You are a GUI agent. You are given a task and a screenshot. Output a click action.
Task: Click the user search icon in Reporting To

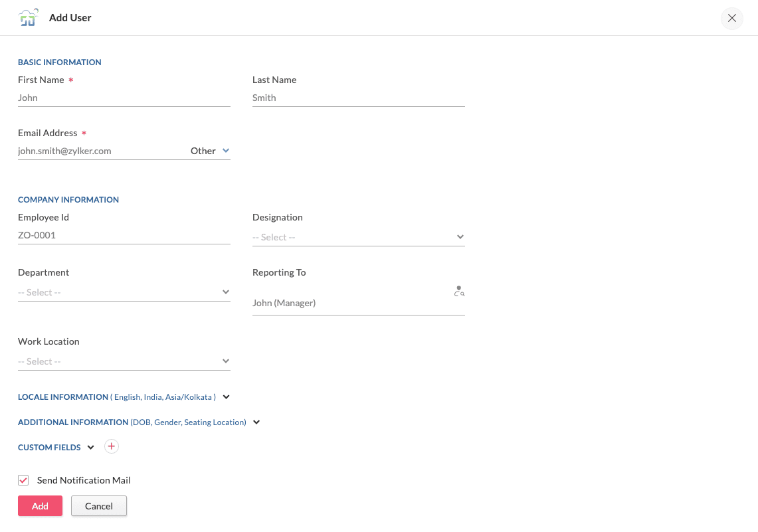click(x=459, y=291)
